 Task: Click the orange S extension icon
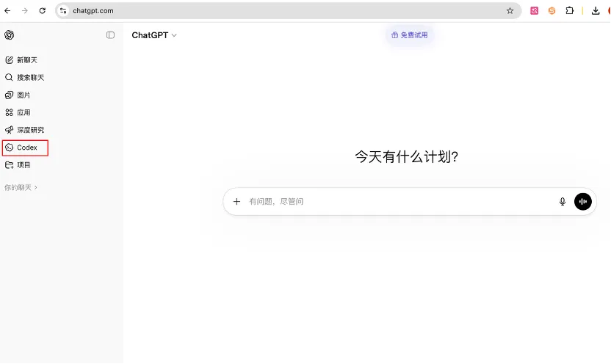(552, 11)
